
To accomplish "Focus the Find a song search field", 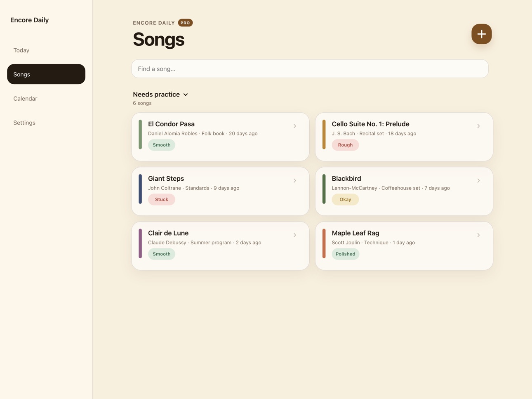I will tap(310, 68).
